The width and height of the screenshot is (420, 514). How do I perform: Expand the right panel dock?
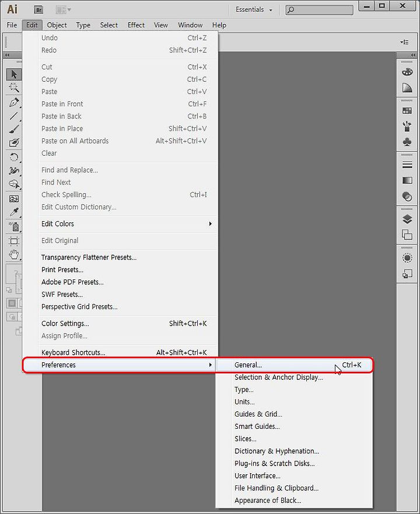point(413,55)
